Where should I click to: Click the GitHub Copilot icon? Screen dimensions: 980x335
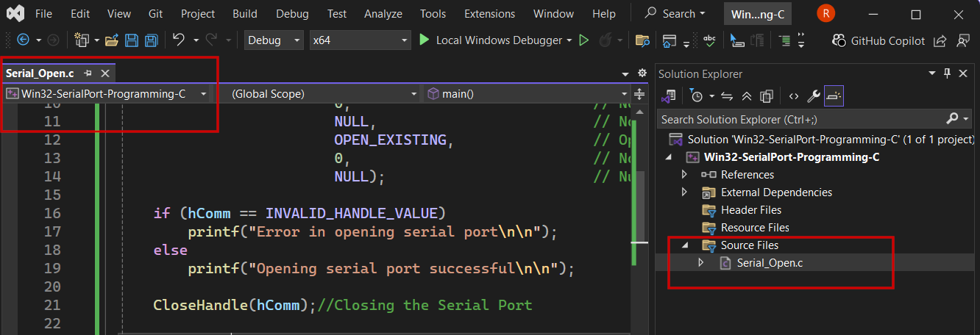click(x=839, y=41)
